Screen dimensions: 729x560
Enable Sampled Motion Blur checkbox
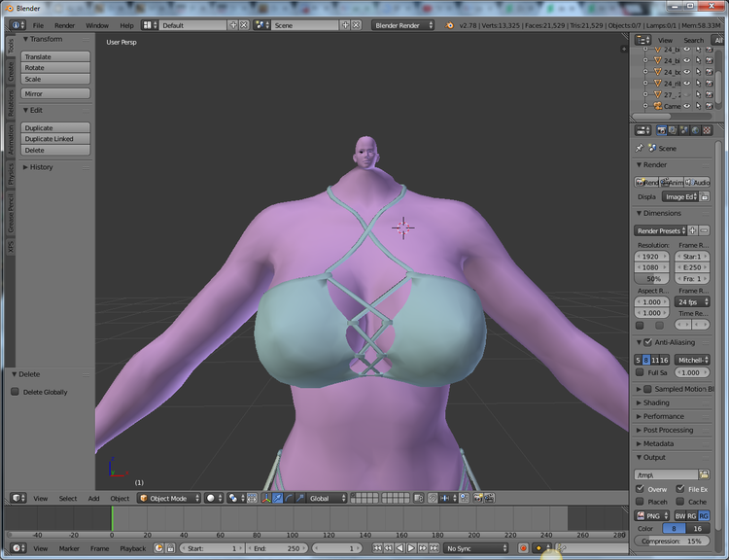point(647,389)
